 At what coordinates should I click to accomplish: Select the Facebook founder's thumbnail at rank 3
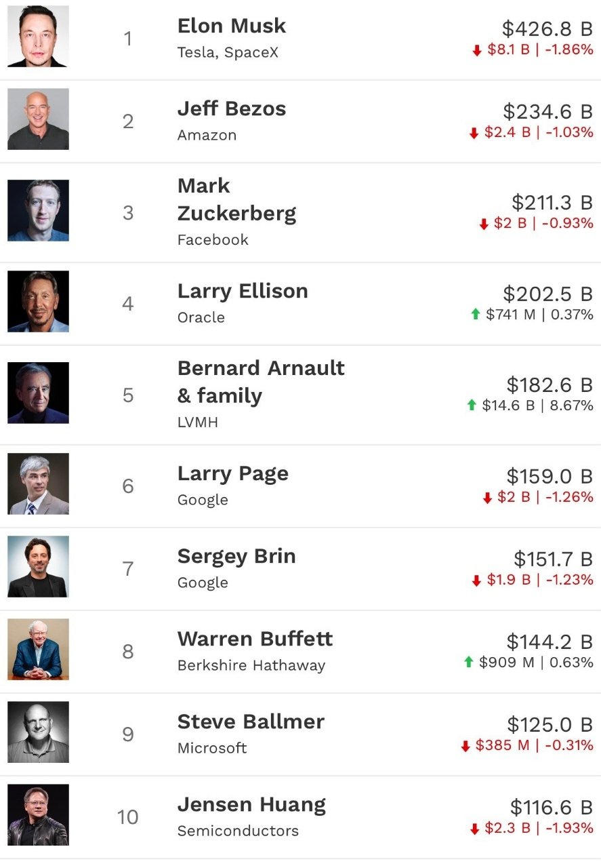pyautogui.click(x=38, y=210)
